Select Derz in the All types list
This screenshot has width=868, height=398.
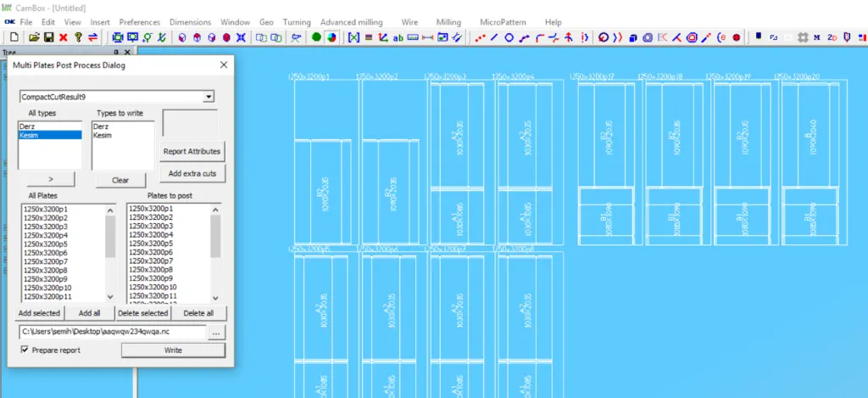[x=50, y=127]
